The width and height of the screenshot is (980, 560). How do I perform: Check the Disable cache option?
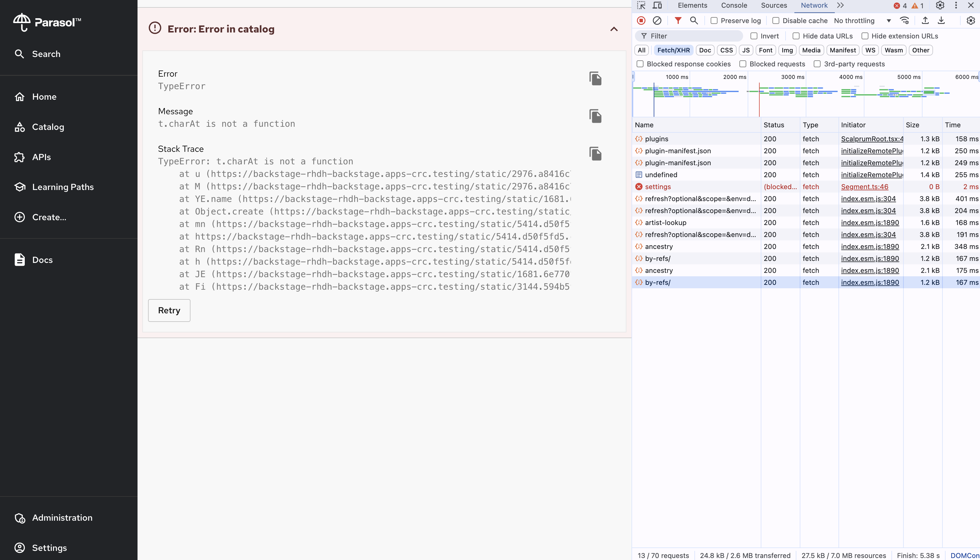coord(776,21)
